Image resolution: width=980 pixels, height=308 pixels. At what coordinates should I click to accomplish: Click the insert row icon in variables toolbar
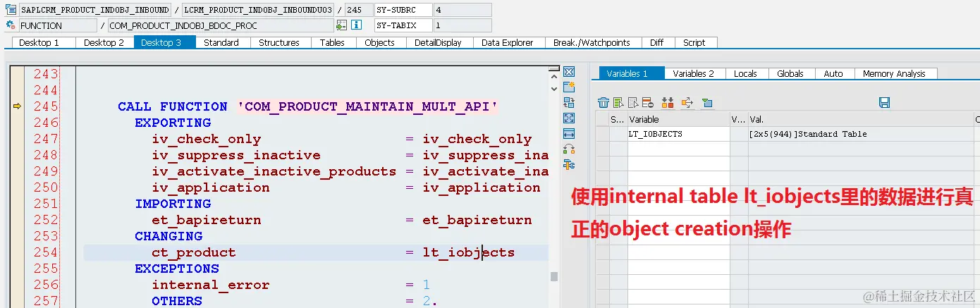(618, 103)
